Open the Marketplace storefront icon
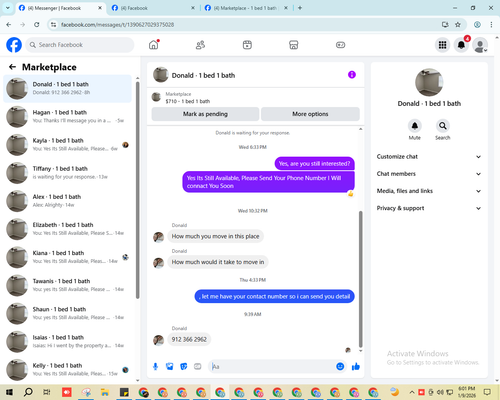Viewport: 500px width, 400px height. pos(294,45)
